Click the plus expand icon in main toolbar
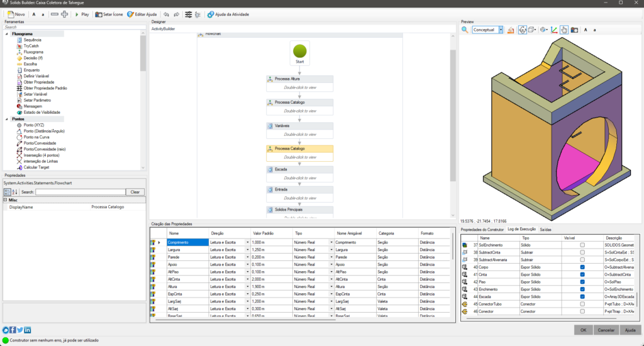644x346 pixels. (x=65, y=14)
